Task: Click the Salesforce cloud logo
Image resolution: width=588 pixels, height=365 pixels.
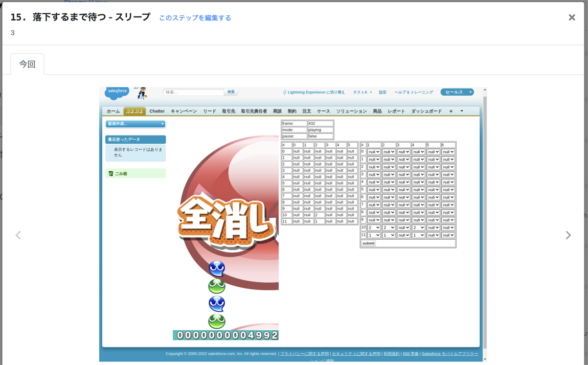Action: 117,93
